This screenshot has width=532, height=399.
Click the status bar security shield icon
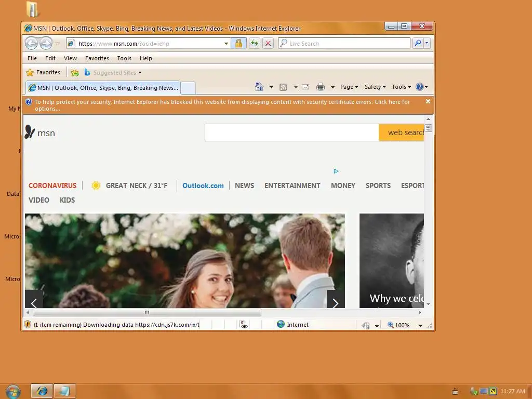28,325
